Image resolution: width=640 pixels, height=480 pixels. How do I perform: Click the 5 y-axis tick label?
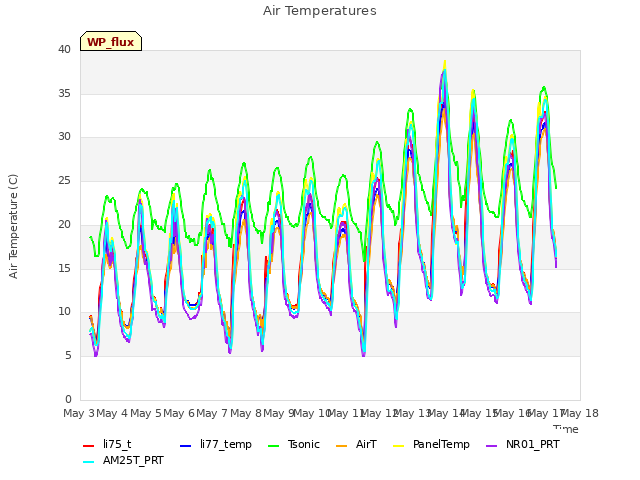(x=68, y=356)
